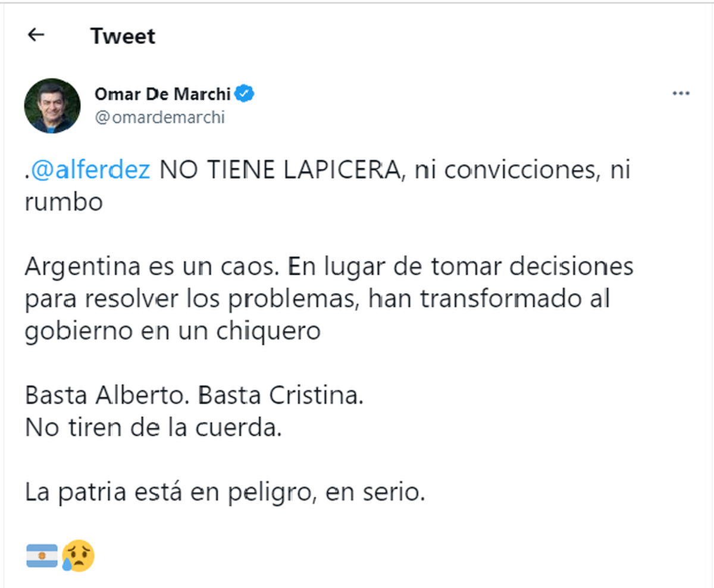The width and height of the screenshot is (714, 588).
Task: Click the words Basta Cristina
Action: pyautogui.click(x=280, y=396)
